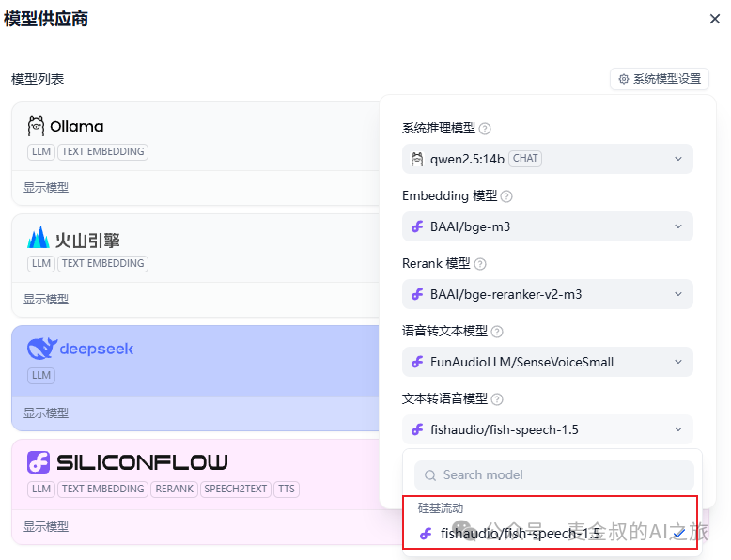Open the 文本转语音模型 fish-speech-1.5 dropdown
This screenshot has height=560, width=731.
coord(548,429)
